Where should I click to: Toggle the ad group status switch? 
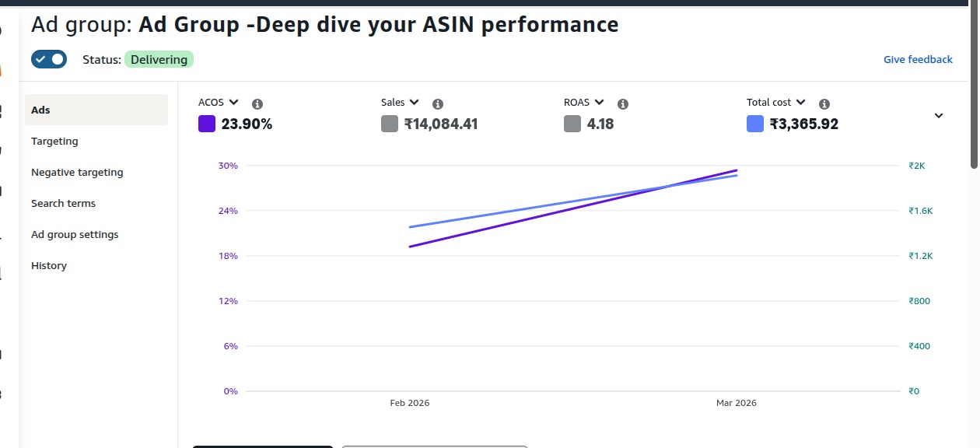[49, 59]
